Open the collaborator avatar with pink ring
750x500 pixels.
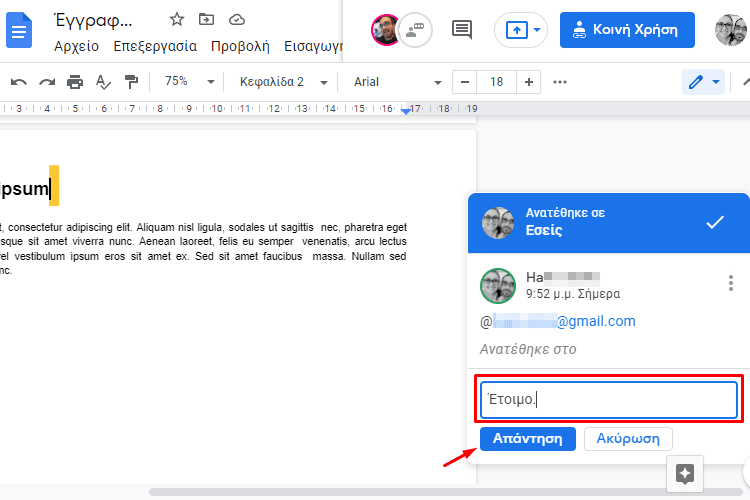pyautogui.click(x=385, y=30)
